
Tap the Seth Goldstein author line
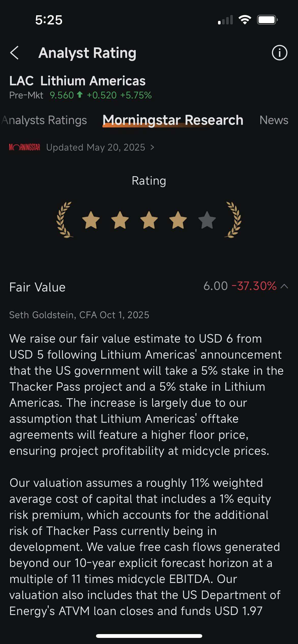click(x=79, y=315)
